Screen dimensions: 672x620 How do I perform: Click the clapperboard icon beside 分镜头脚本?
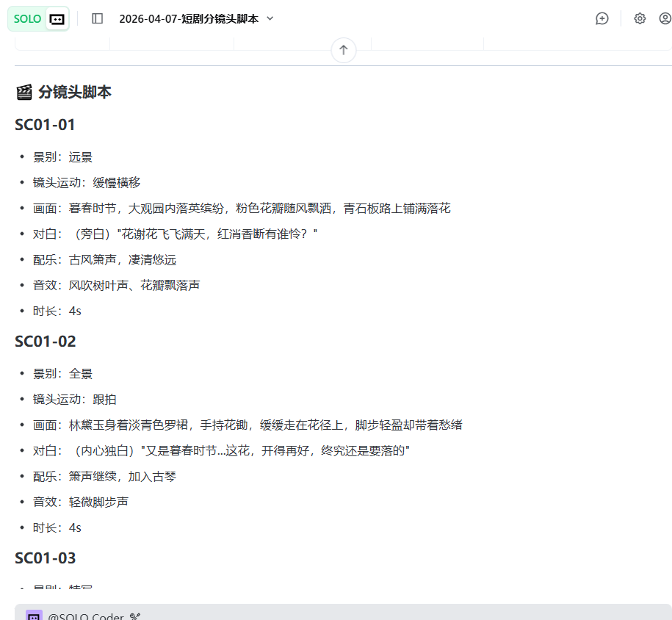pos(24,92)
